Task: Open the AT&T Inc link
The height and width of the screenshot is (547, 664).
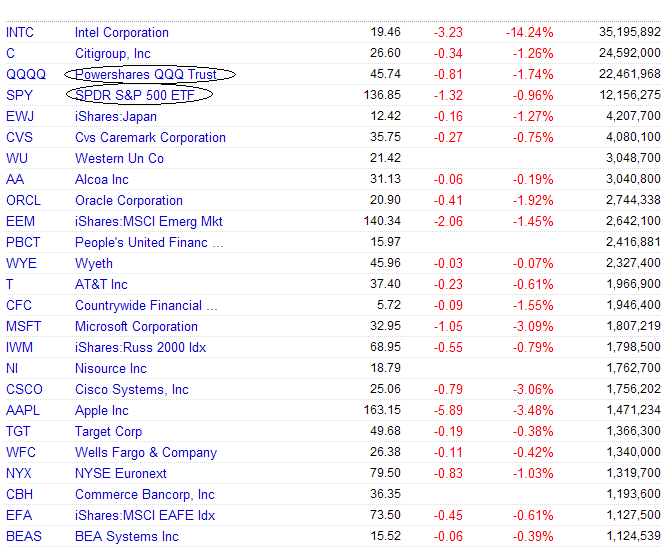Action: (x=101, y=285)
